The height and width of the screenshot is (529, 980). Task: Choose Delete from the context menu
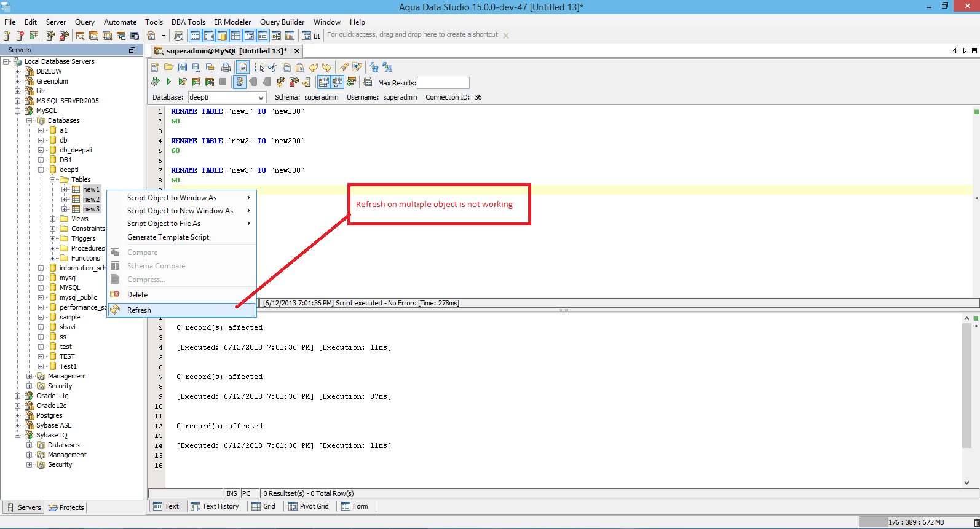click(181, 294)
